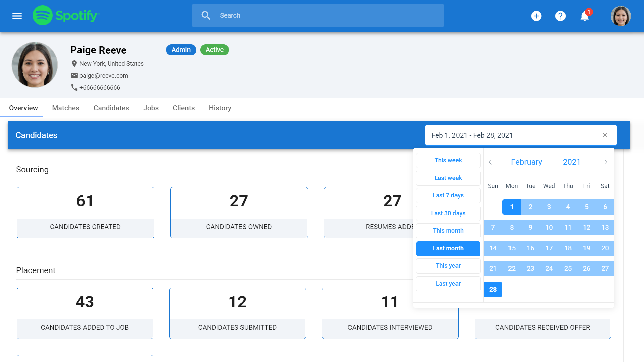
Task: Open the hamburger navigation menu
Action: (x=17, y=16)
